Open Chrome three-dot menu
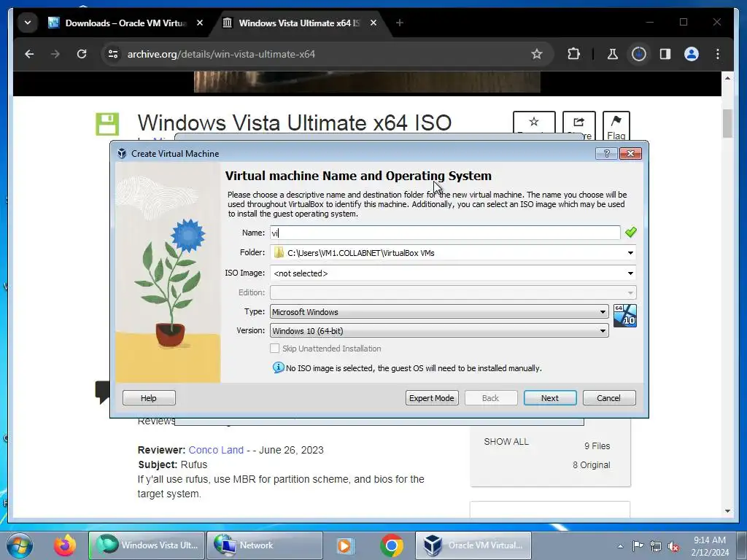Viewport: 747px width, 560px height. click(x=718, y=54)
